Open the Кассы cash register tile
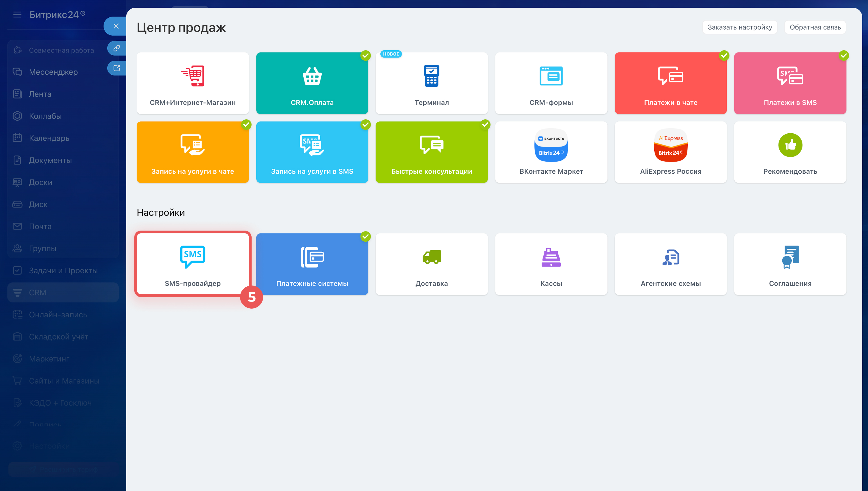This screenshot has height=491, width=868. [x=551, y=264]
